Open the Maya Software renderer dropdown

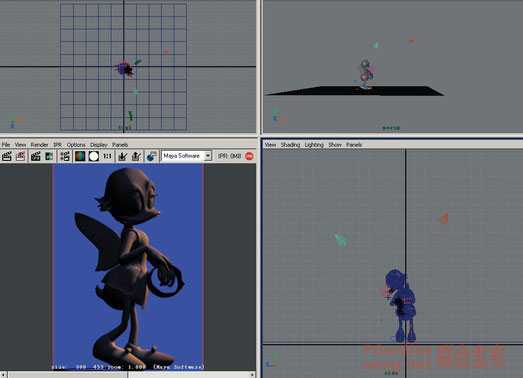(x=186, y=156)
